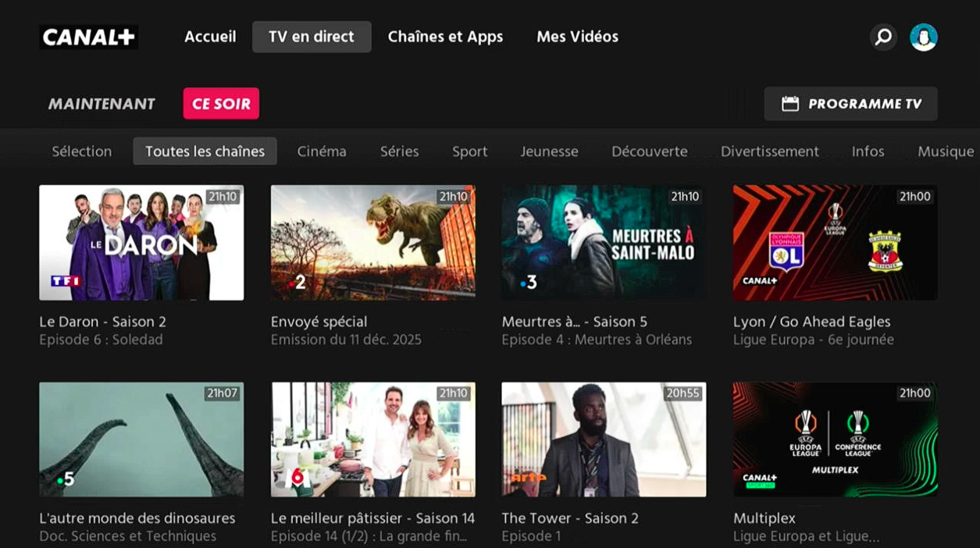Filter by the Cinéma category
Screen dimensions: 980x548
[321, 151]
